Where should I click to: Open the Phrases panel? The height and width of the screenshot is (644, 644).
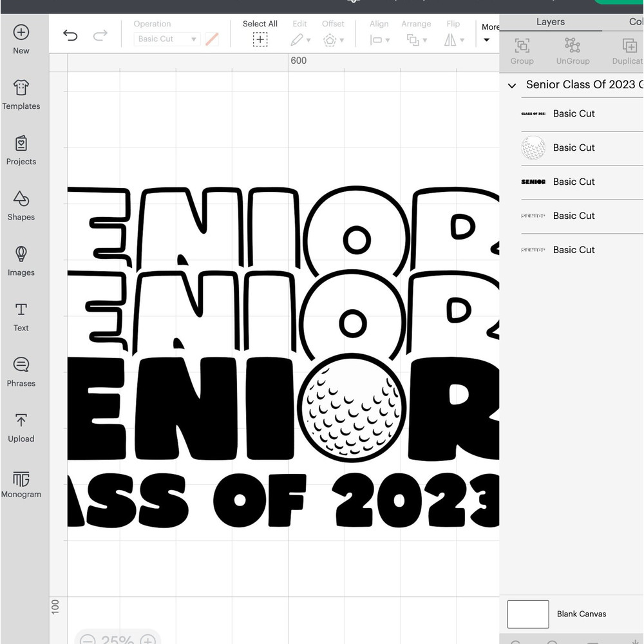(x=21, y=365)
